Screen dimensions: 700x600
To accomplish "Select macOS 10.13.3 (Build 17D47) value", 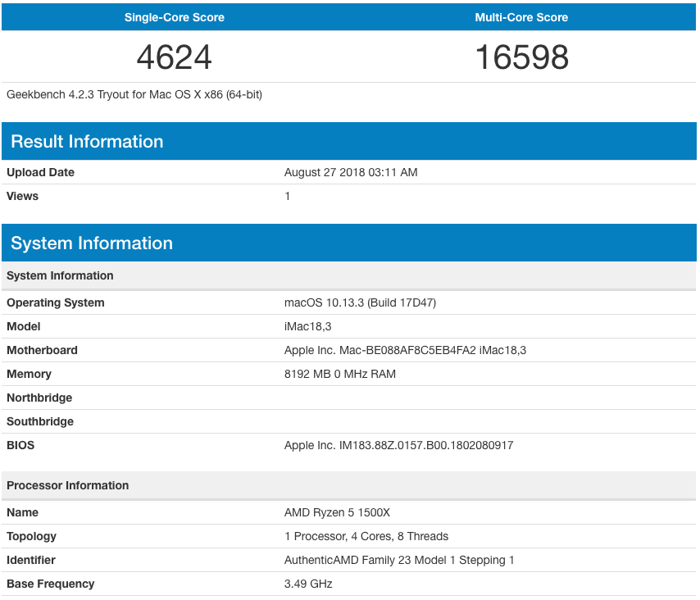I will [x=361, y=302].
